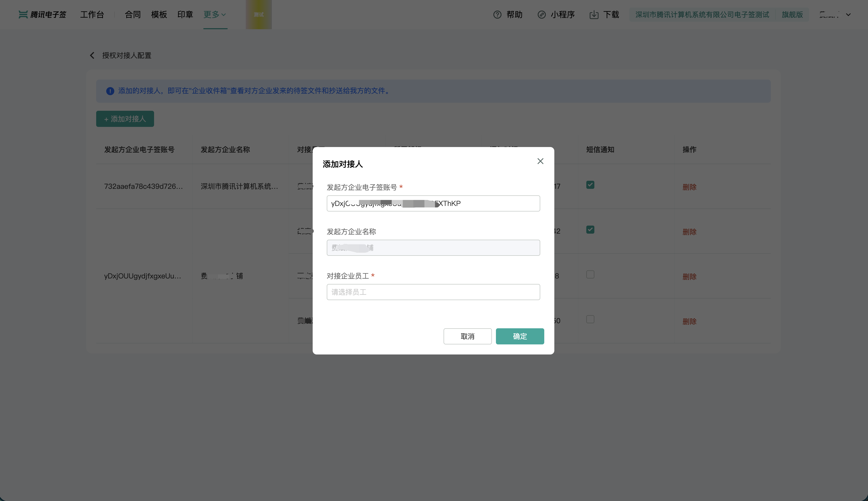Click the 732aaefa78c439d726... account cell

143,186
